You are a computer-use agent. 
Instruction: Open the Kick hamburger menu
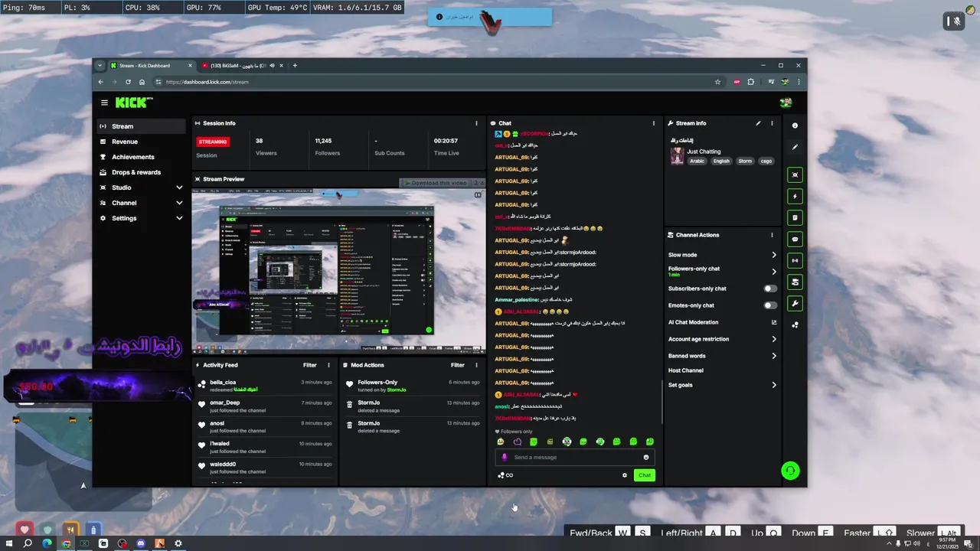click(x=104, y=103)
